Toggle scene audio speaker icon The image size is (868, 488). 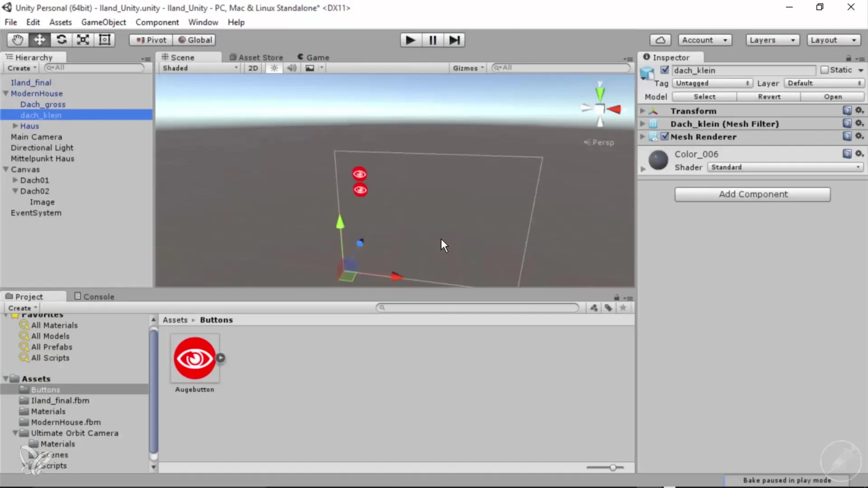click(x=292, y=68)
